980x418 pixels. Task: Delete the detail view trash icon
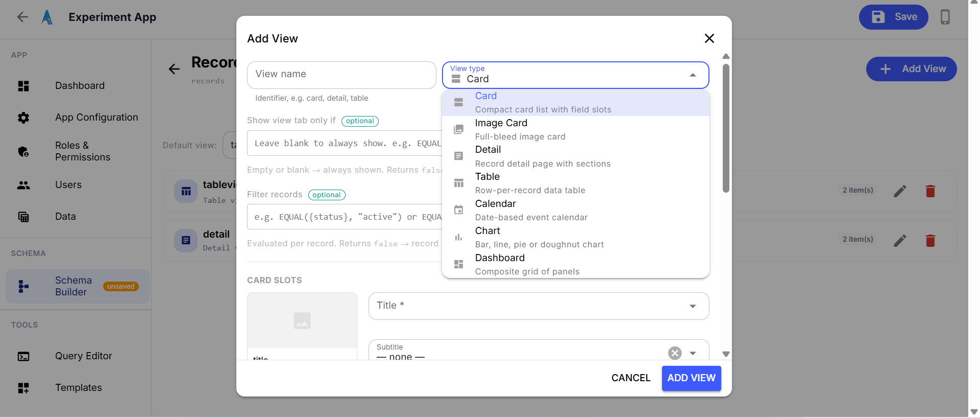930,241
